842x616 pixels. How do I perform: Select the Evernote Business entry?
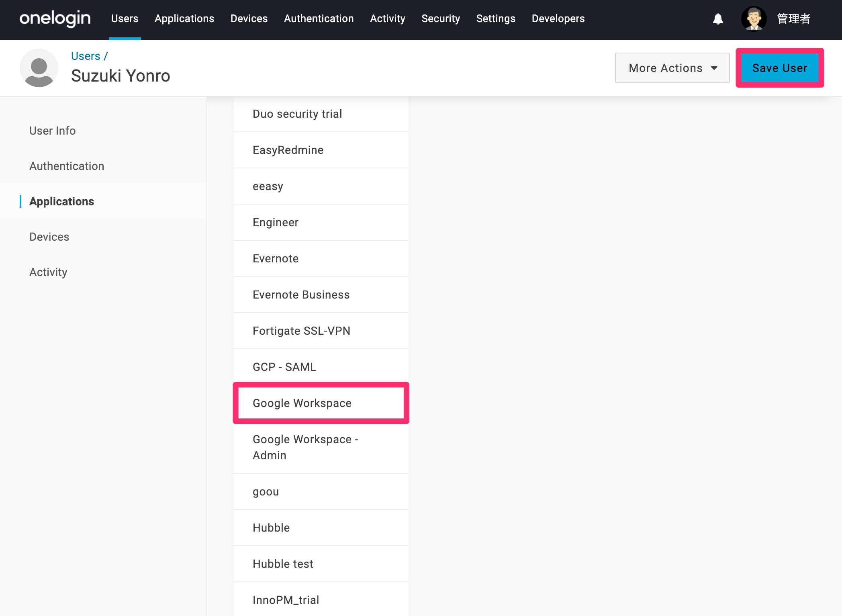point(321,295)
